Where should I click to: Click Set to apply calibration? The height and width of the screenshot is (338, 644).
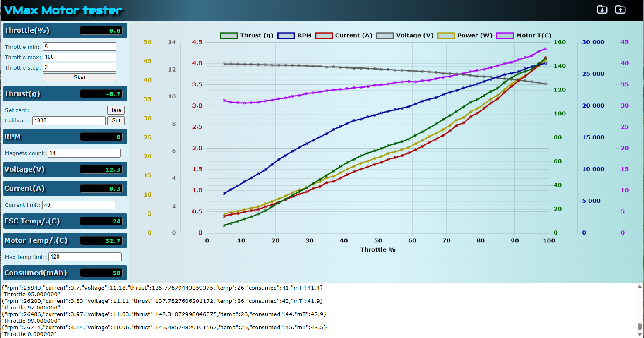pos(116,120)
